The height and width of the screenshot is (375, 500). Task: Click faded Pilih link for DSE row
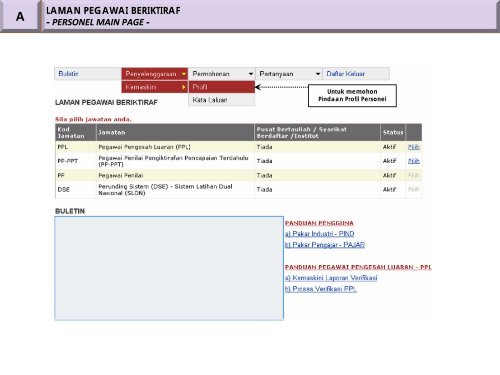(414, 189)
